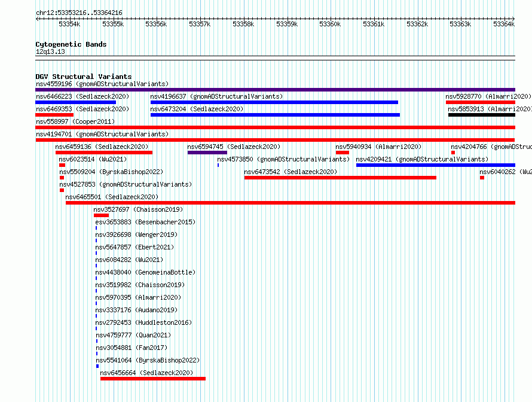The image size is (532, 402).
Task: Select the red bar under nsv6459136
Action: tap(104, 153)
